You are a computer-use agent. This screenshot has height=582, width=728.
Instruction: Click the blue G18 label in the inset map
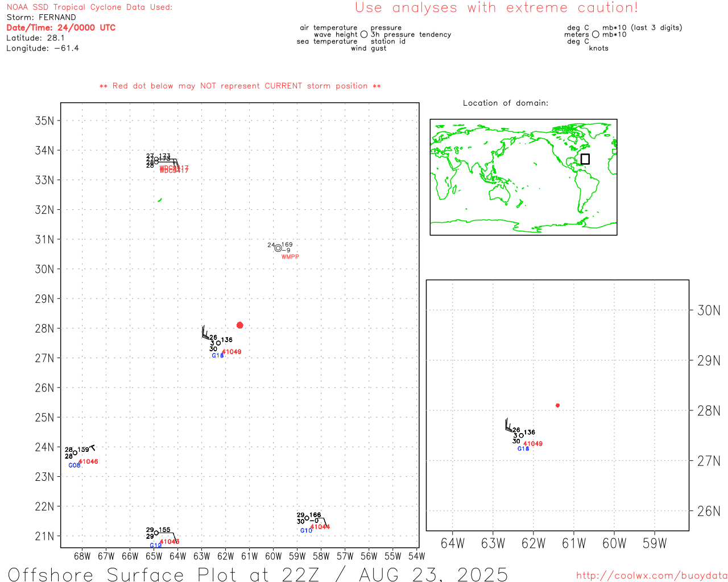click(523, 449)
